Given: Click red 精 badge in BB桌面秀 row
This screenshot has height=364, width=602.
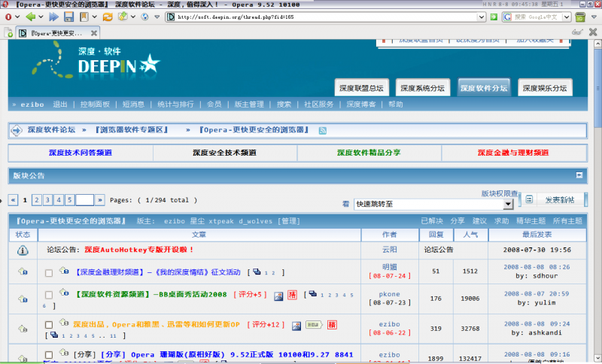Looking at the screenshot, I should click(293, 295).
